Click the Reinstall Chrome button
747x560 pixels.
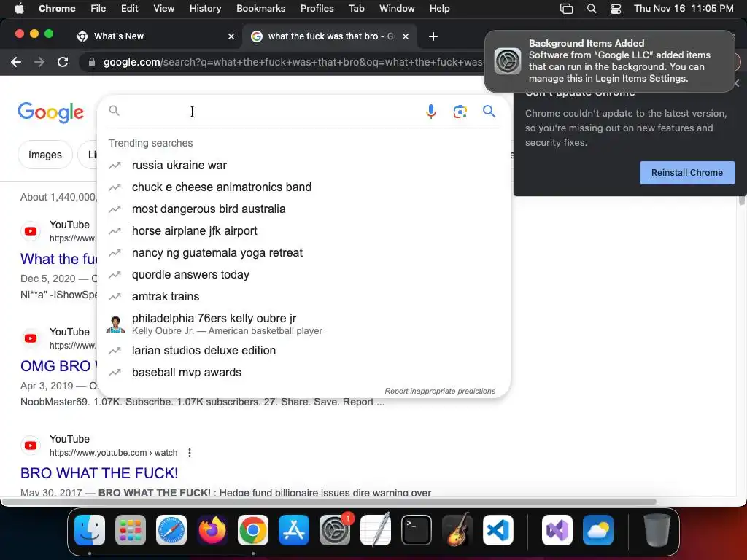tap(687, 173)
